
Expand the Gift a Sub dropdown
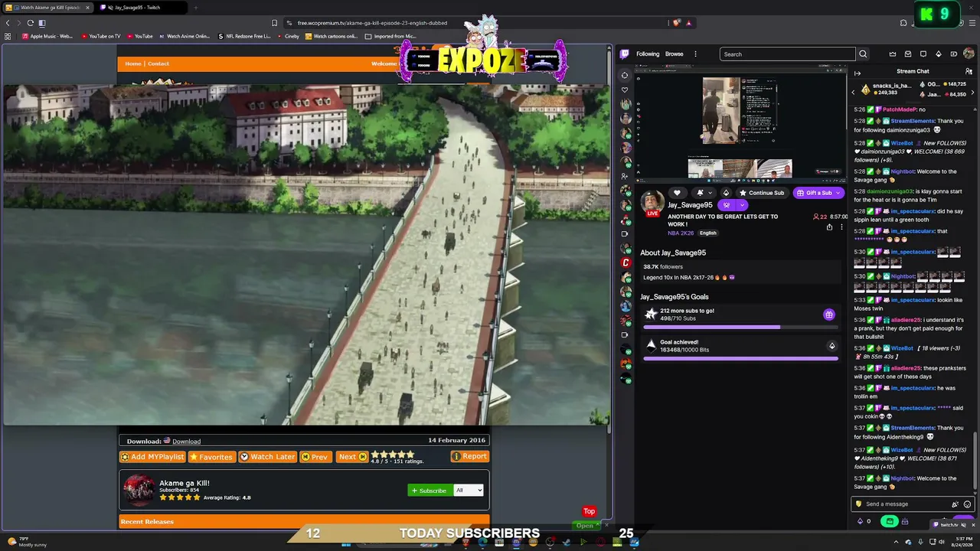838,193
